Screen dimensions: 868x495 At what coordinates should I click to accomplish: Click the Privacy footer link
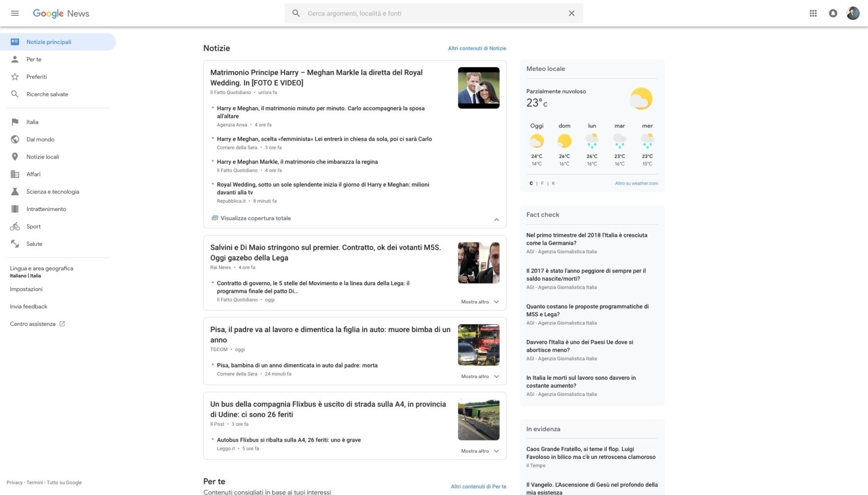pos(15,482)
